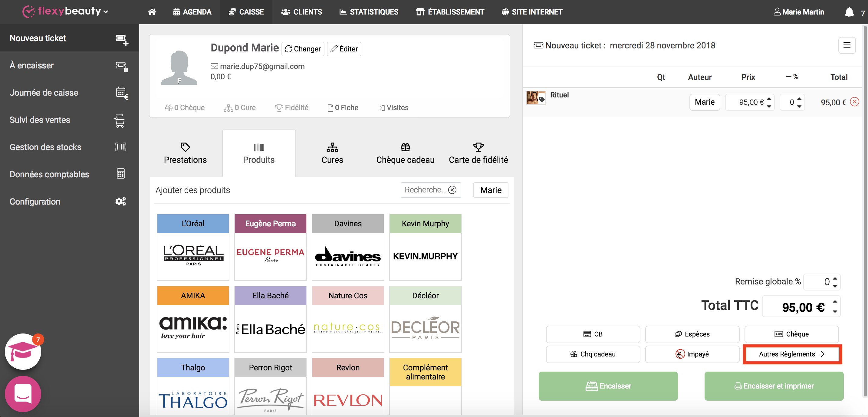Click Encaisser et imprimer

[774, 386]
